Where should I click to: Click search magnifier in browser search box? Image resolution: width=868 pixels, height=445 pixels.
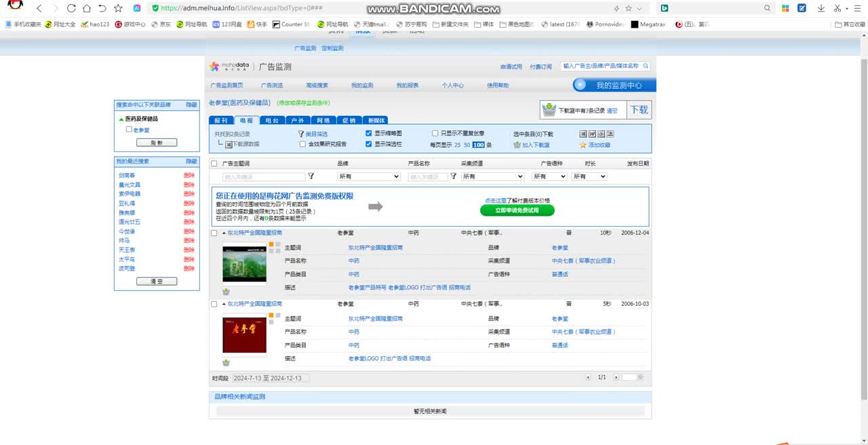point(768,8)
